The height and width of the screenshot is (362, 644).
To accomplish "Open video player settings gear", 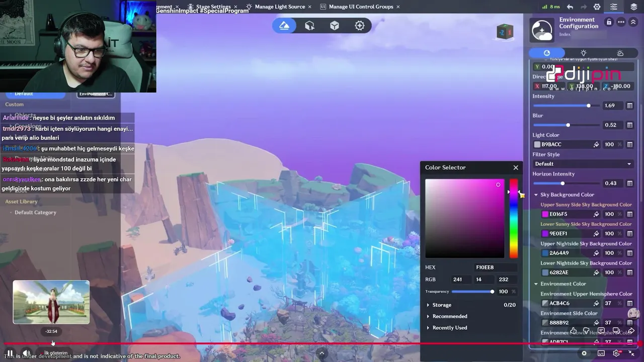I will pyautogui.click(x=616, y=353).
